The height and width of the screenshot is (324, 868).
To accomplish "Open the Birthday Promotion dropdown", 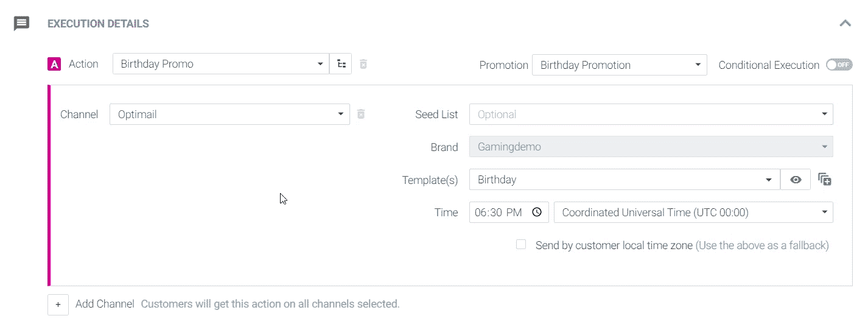I will (x=619, y=65).
